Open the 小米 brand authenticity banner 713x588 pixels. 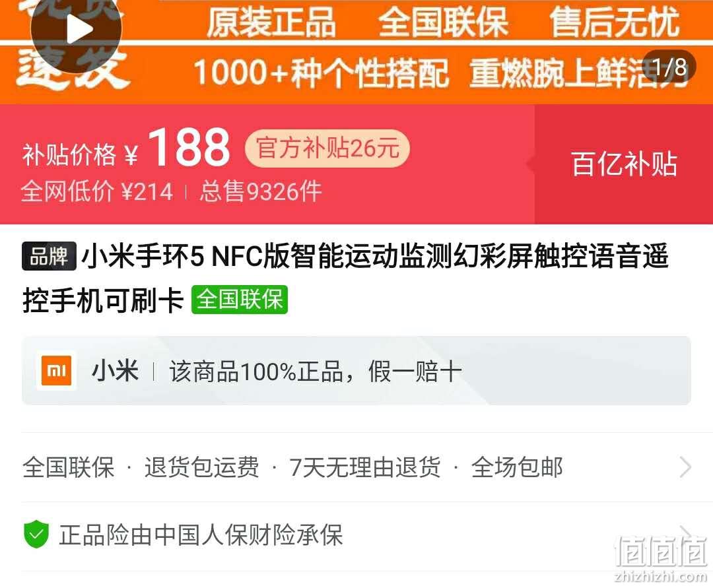click(x=356, y=371)
